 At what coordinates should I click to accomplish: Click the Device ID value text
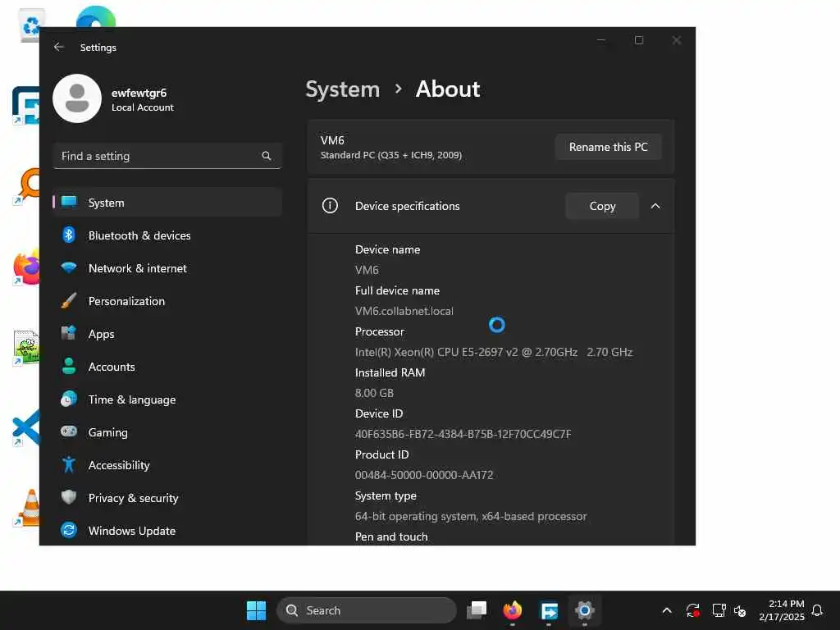(x=463, y=434)
